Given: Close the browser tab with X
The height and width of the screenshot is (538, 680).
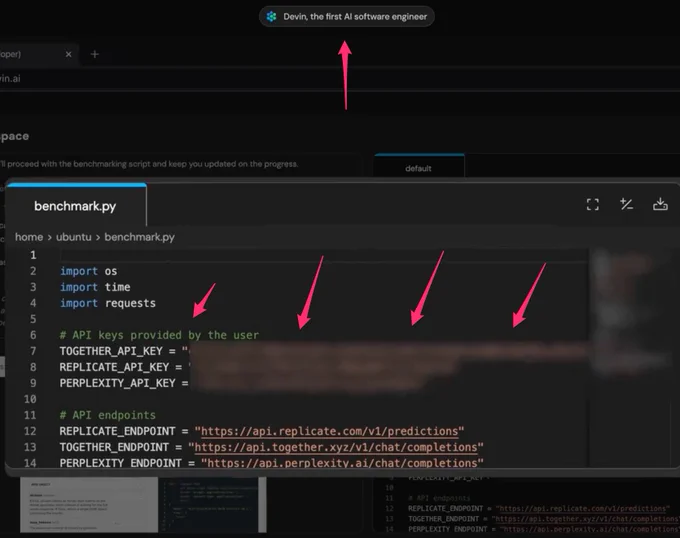Looking at the screenshot, I should [x=69, y=54].
